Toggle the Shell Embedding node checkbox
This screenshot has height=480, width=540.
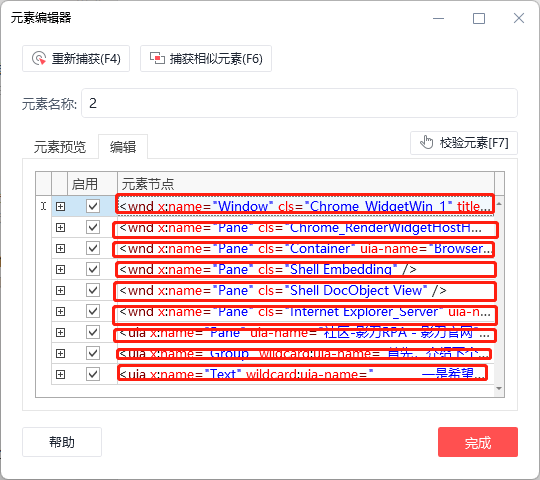pos(93,269)
